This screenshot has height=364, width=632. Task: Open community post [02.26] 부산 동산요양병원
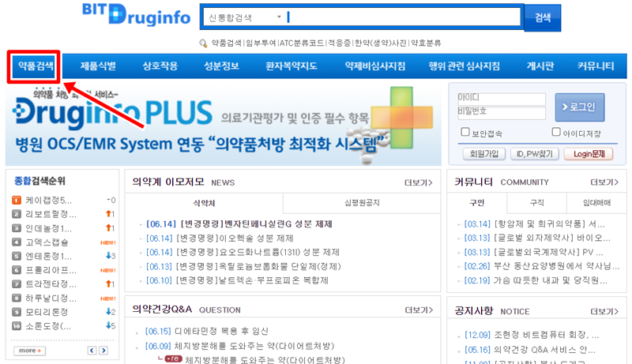(x=542, y=266)
